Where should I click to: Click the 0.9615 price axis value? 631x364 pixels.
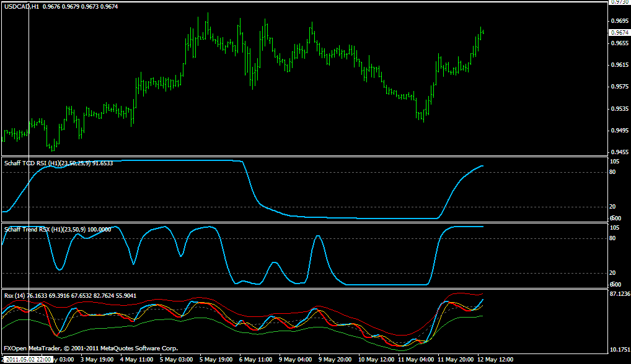pos(620,64)
